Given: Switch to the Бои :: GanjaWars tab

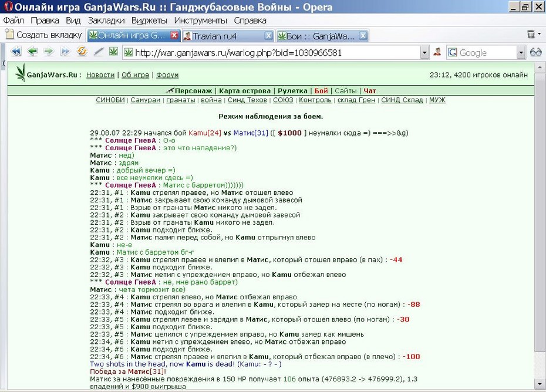Looking at the screenshot, I should click(322, 36).
